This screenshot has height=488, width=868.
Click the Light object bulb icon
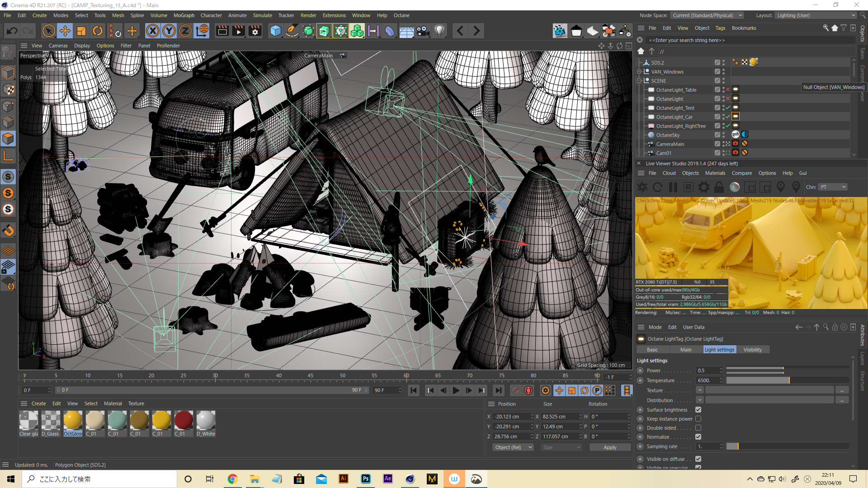pyautogui.click(x=439, y=31)
